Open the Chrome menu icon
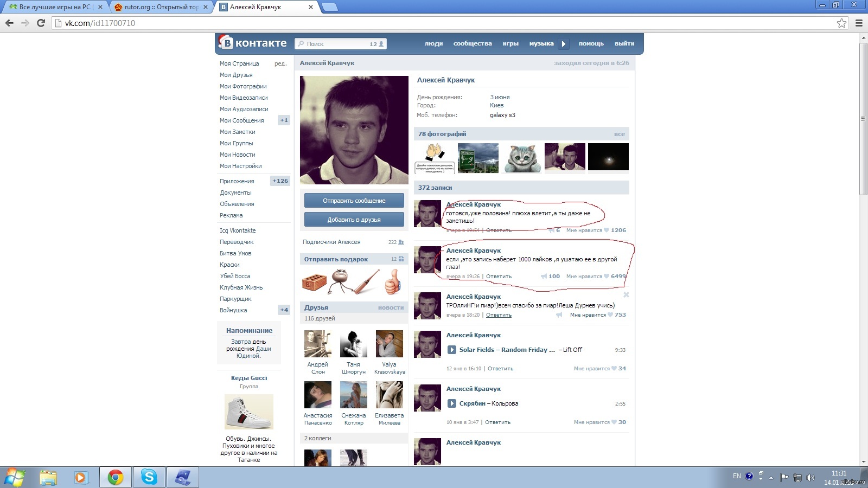This screenshot has height=488, width=868. (859, 23)
